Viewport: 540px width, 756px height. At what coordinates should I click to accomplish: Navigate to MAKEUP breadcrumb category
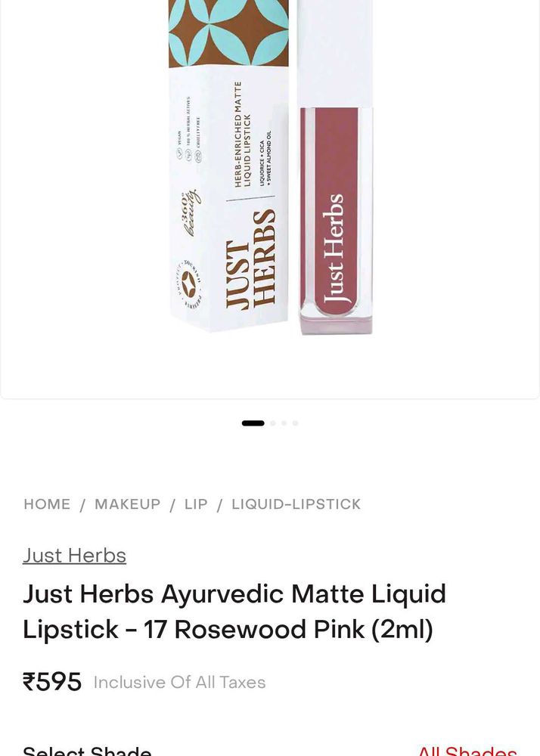[x=127, y=504]
